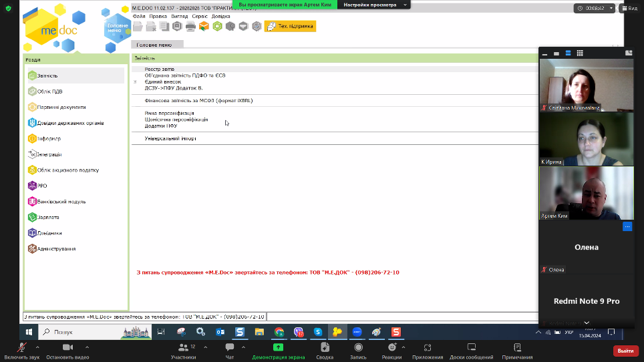Open the Правка menu

(x=158, y=17)
